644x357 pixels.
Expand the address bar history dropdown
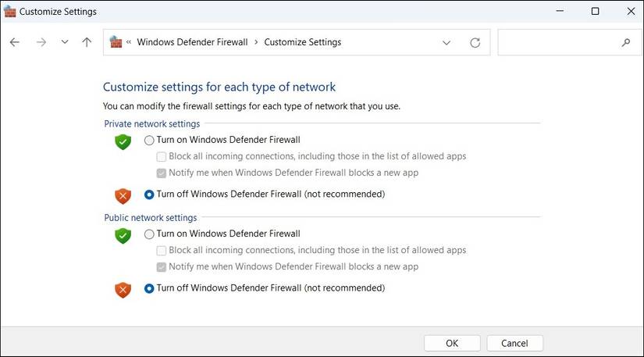(447, 42)
